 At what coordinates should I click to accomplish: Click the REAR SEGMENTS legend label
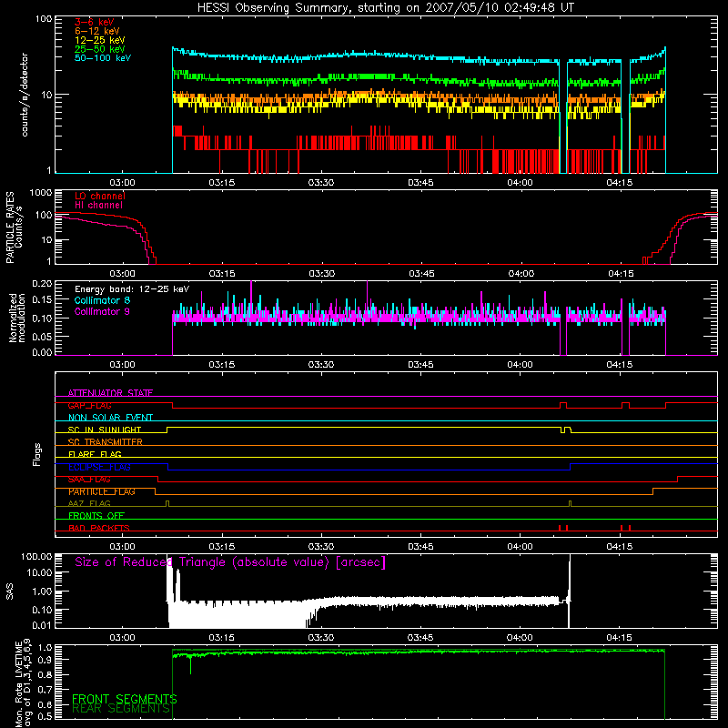[122, 709]
